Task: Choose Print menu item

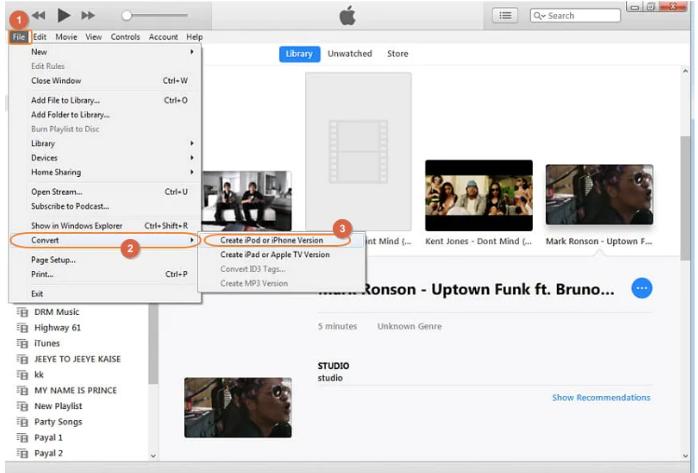Action: (105, 274)
